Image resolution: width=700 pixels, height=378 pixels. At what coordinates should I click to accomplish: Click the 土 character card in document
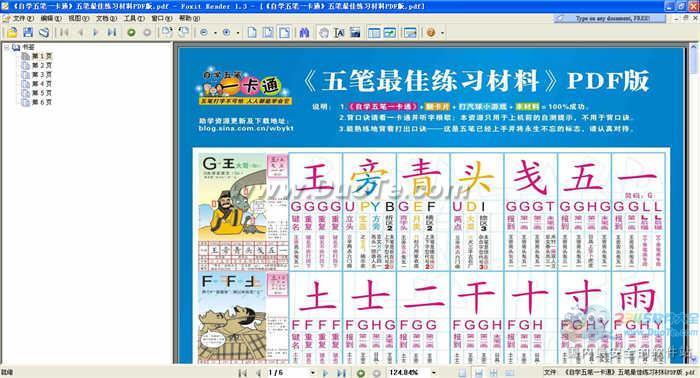pyautogui.click(x=316, y=318)
